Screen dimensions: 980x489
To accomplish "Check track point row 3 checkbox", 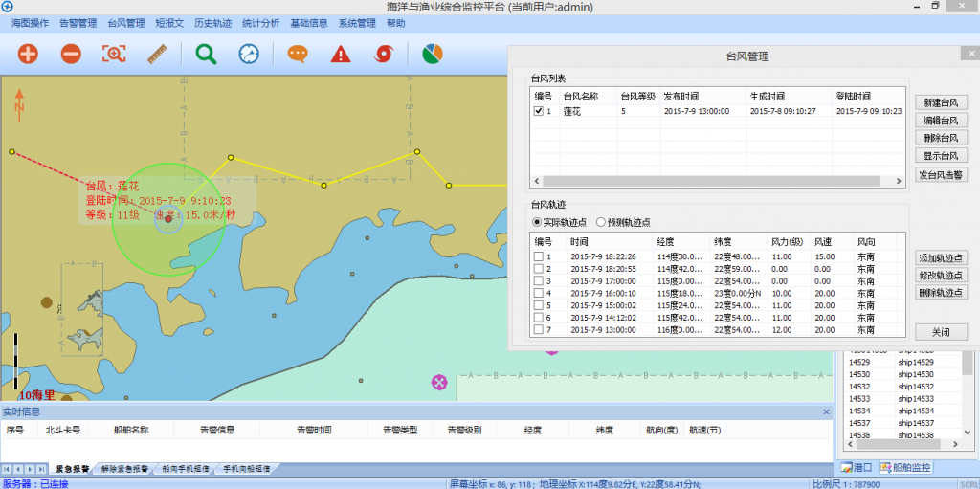I will [x=538, y=281].
